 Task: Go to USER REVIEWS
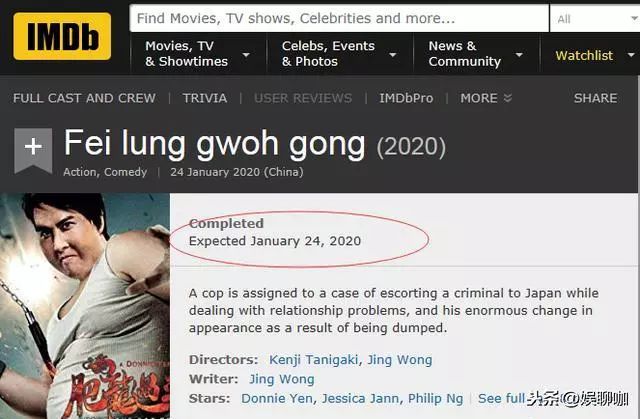pos(303,98)
